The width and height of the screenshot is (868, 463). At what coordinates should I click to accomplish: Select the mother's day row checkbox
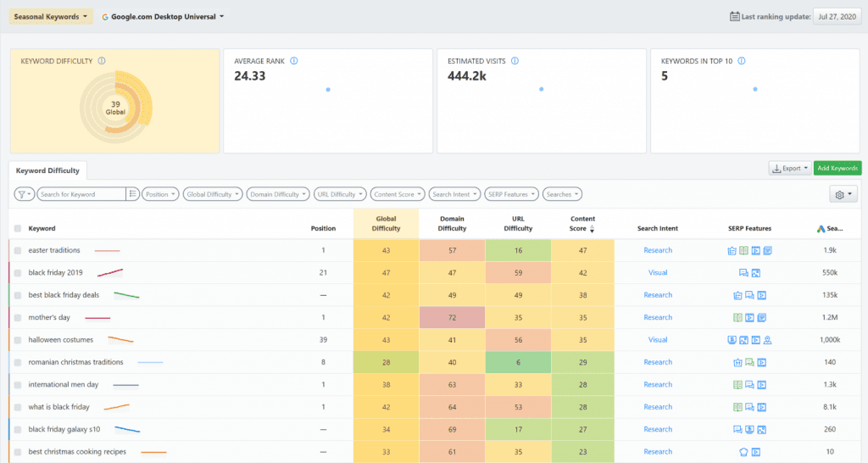pyautogui.click(x=18, y=318)
